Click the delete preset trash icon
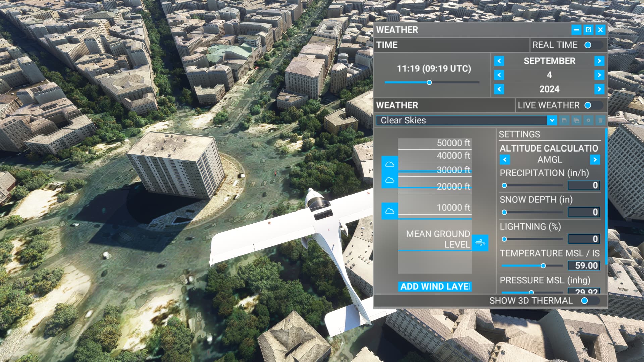The height and width of the screenshot is (362, 644). tap(600, 120)
